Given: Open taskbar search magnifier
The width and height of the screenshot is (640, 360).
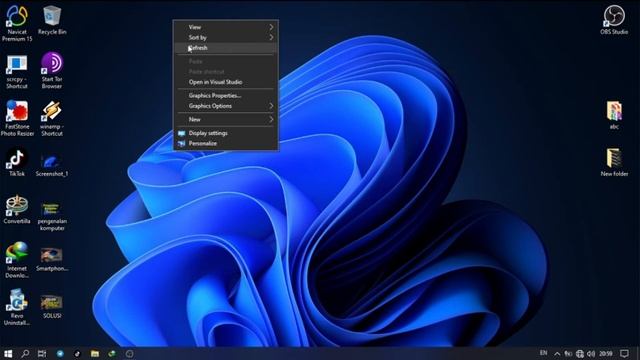Looking at the screenshot, I should [x=25, y=353].
